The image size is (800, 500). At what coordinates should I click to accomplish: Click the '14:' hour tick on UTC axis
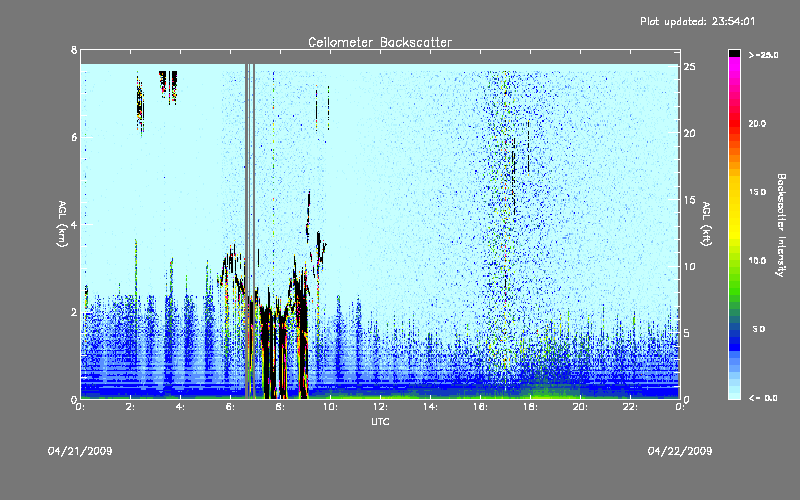(x=430, y=407)
